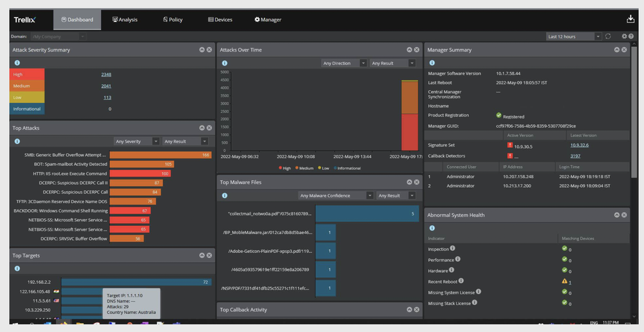Expand the Any Malware Confidence dropdown
This screenshot has height=332, width=644.
[335, 196]
